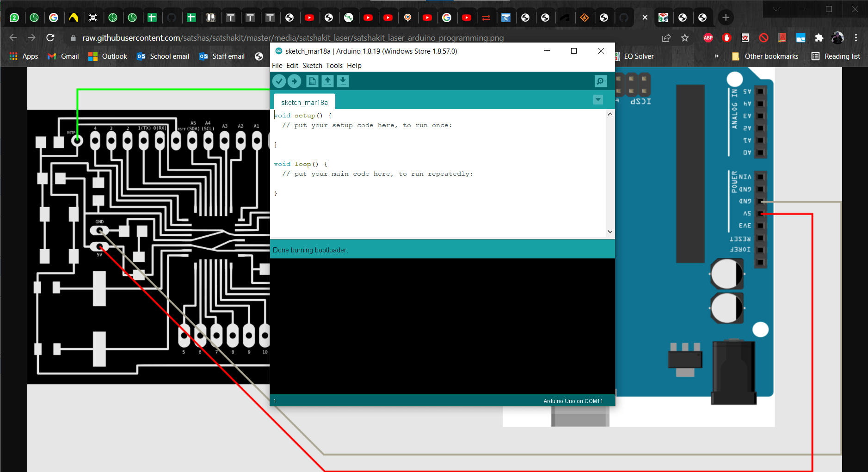The width and height of the screenshot is (868, 472).
Task: Reload the page in Chrome
Action: (50, 37)
